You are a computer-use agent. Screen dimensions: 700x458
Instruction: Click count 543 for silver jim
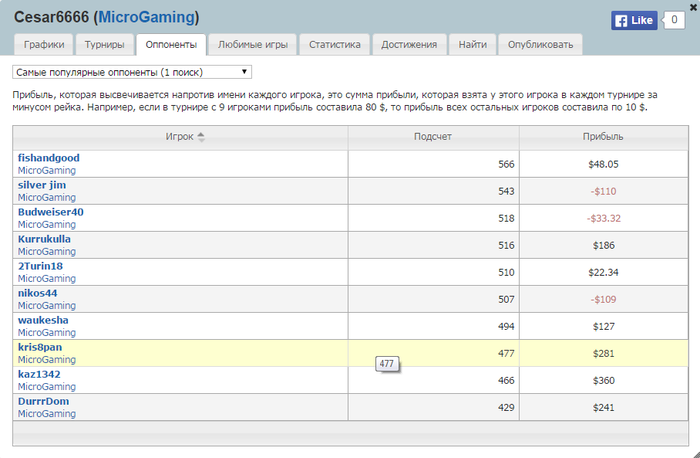pos(506,192)
